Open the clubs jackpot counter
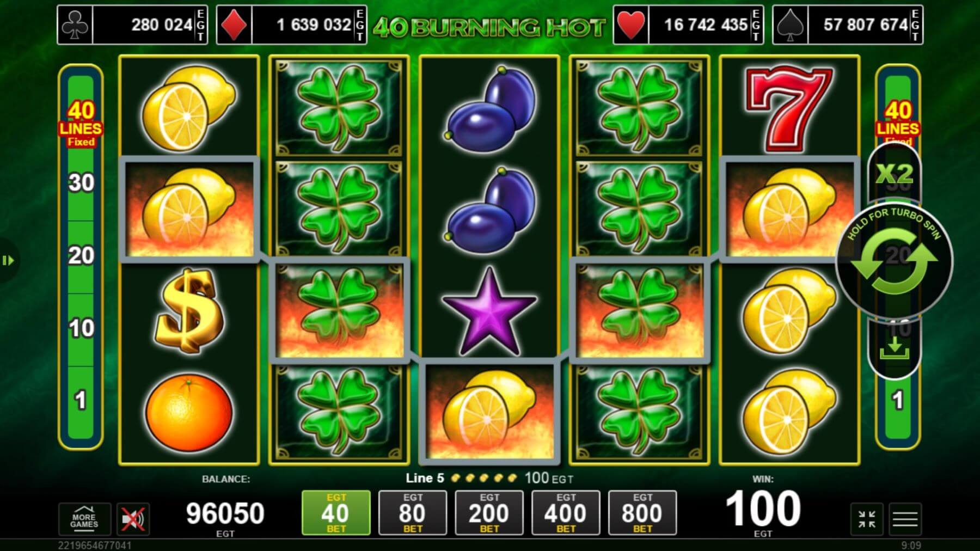Screen dimensions: 980x551 (132, 25)
